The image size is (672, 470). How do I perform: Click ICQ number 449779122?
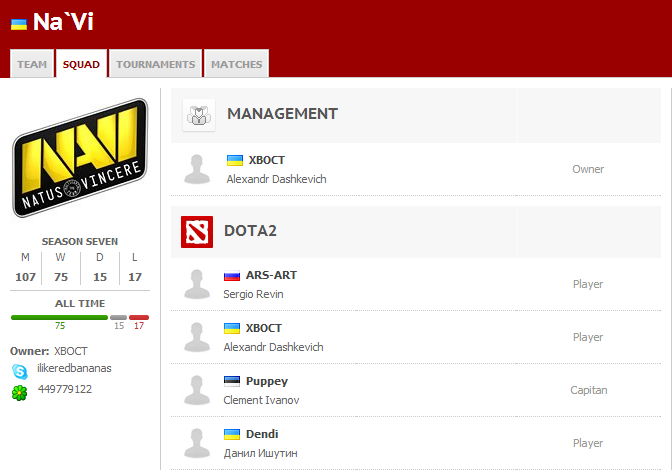click(x=65, y=389)
